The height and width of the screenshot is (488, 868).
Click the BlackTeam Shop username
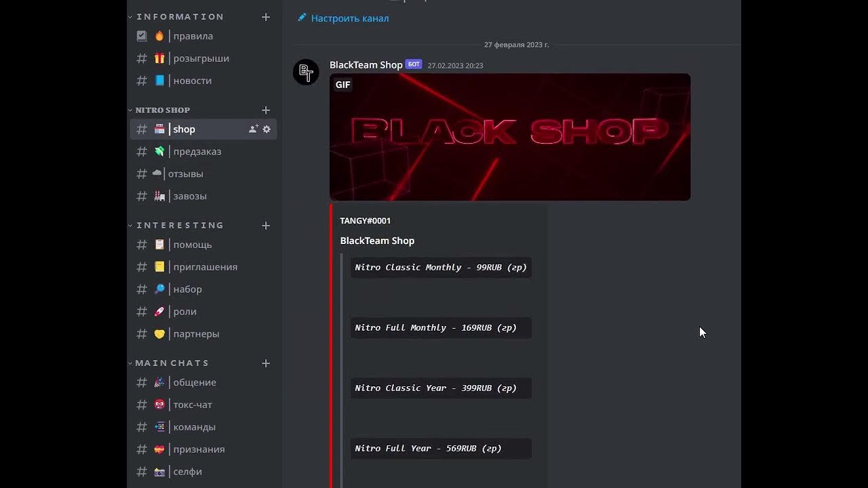pyautogui.click(x=366, y=65)
